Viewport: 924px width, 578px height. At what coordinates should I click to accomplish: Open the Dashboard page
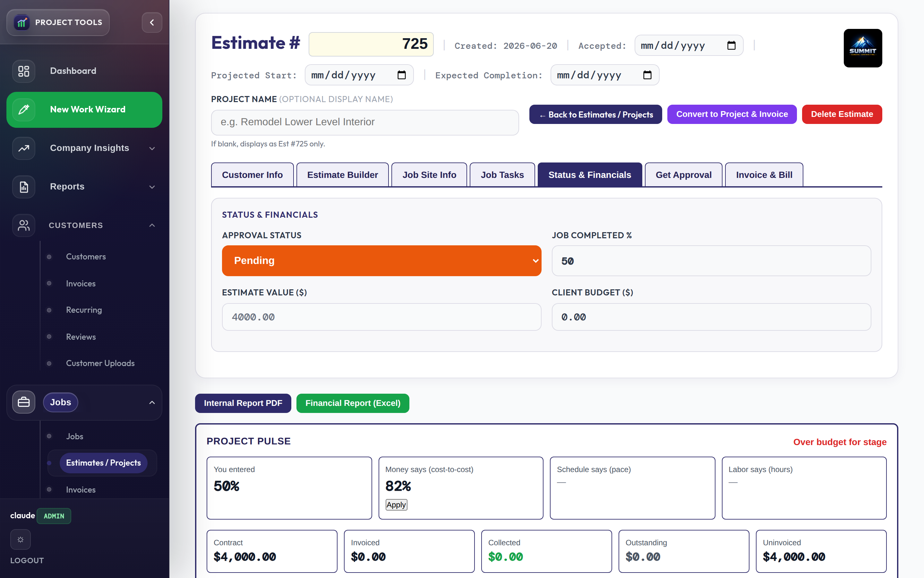[84, 71]
